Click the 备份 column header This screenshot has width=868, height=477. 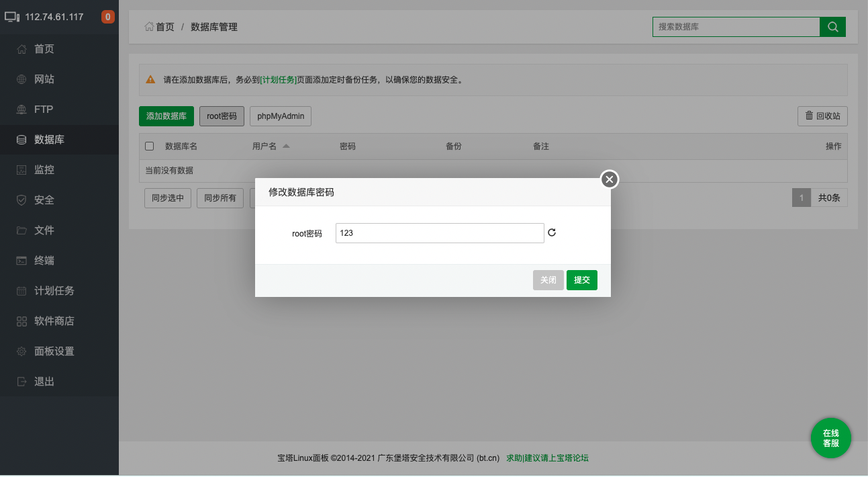coord(454,146)
